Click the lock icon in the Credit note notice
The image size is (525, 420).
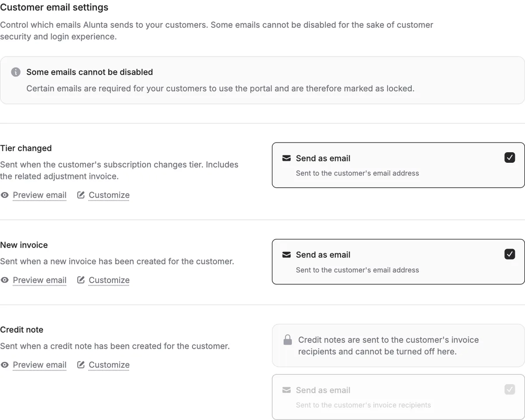288,339
